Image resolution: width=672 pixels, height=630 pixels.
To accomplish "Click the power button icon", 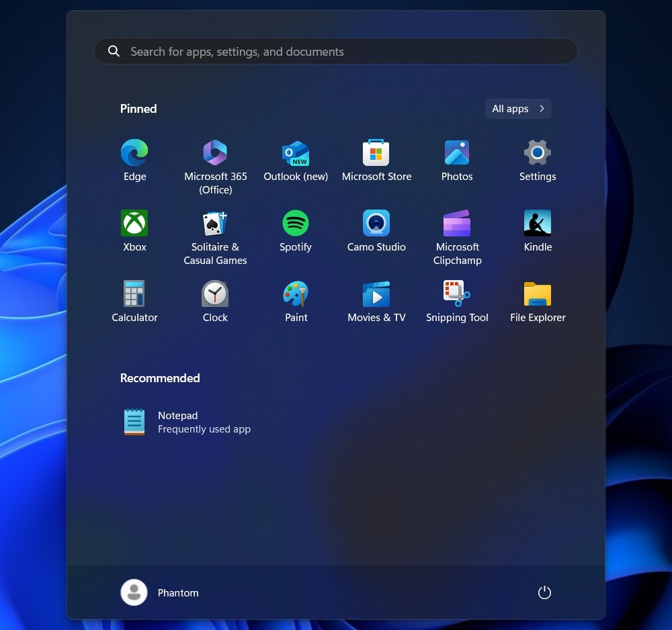I will [x=544, y=593].
